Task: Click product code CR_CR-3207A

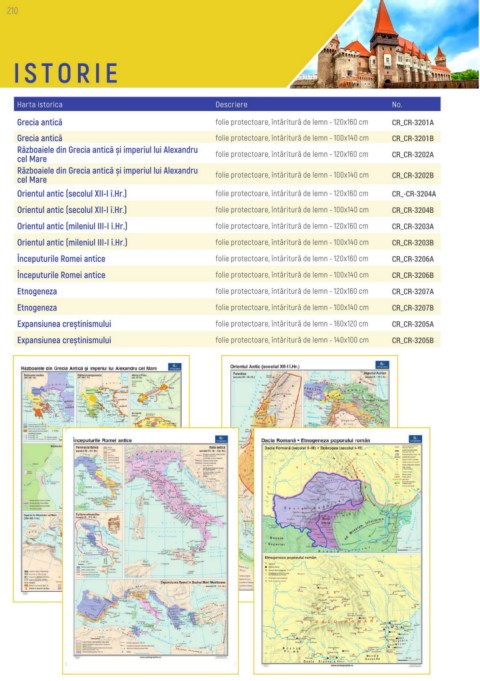Action: [413, 291]
